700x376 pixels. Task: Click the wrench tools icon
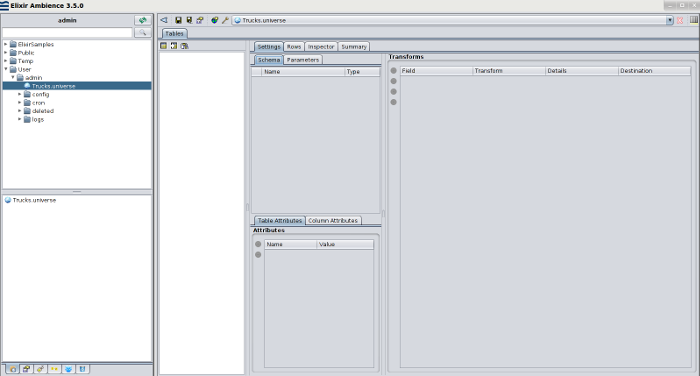pyautogui.click(x=225, y=20)
